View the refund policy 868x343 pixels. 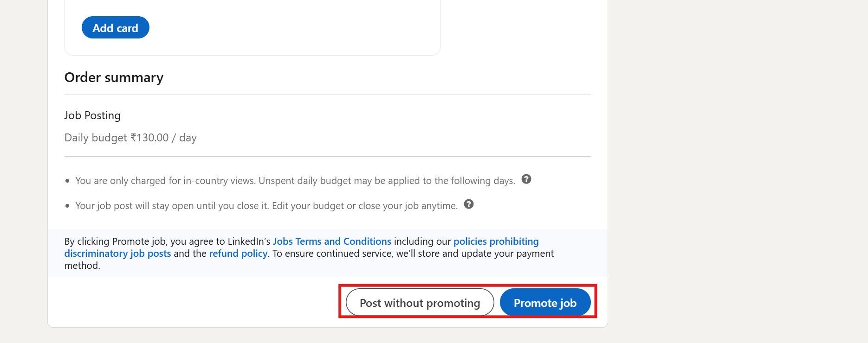point(238,253)
